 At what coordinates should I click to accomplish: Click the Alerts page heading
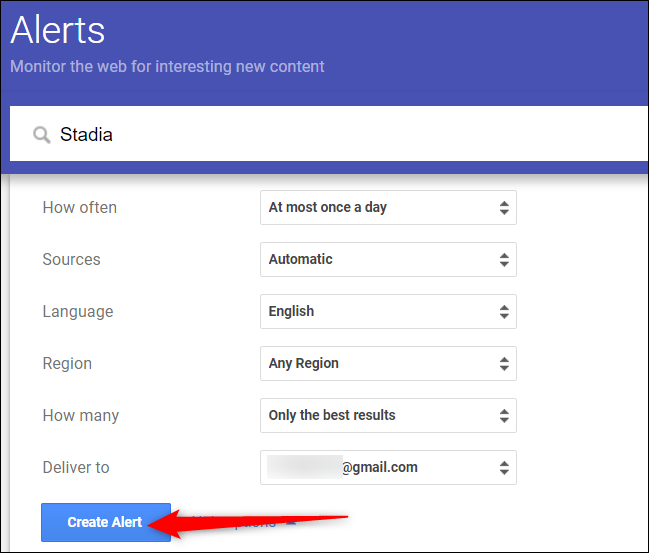58,30
